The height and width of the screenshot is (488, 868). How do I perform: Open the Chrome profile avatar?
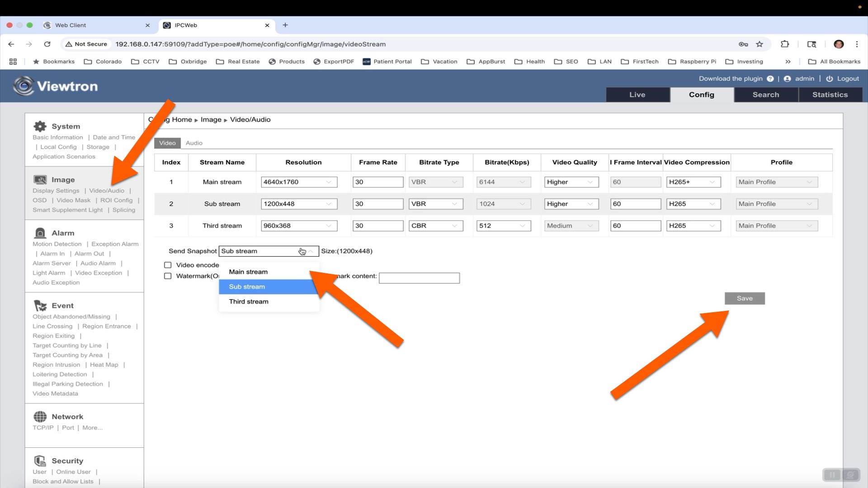tap(839, 44)
